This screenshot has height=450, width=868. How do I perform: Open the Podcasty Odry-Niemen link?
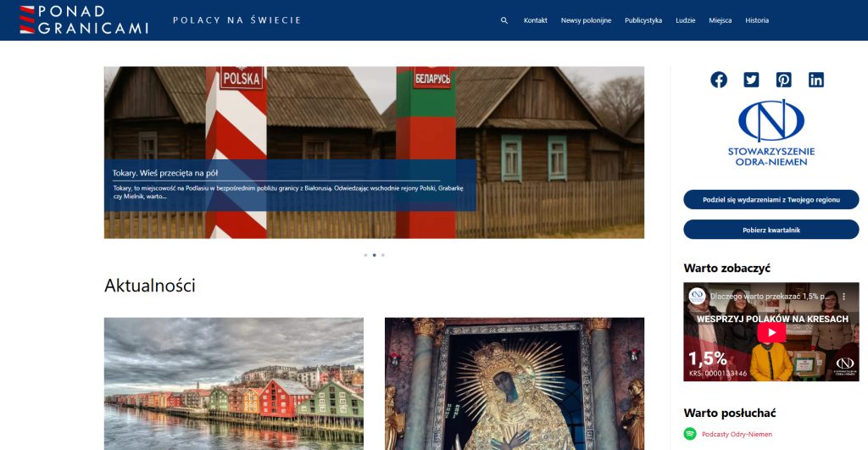(737, 435)
